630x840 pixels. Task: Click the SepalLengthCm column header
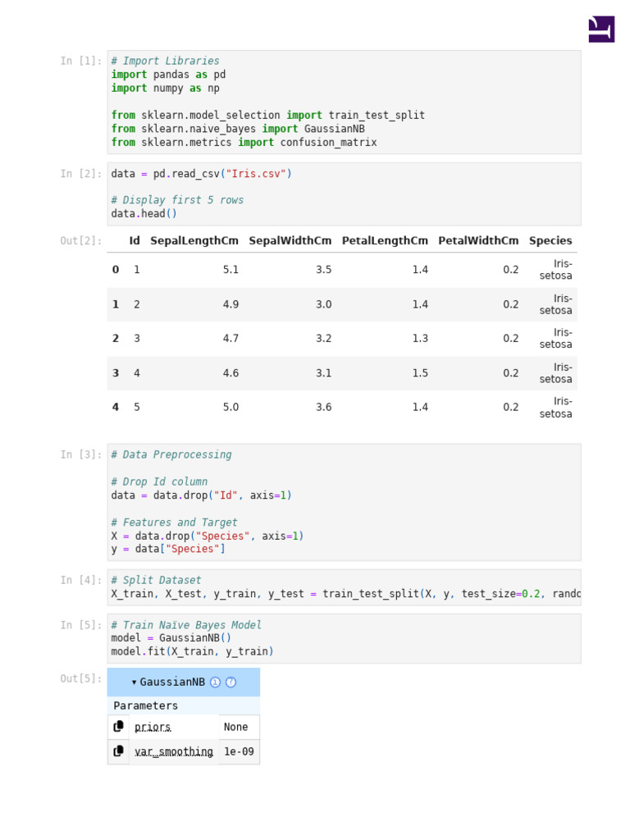click(194, 240)
